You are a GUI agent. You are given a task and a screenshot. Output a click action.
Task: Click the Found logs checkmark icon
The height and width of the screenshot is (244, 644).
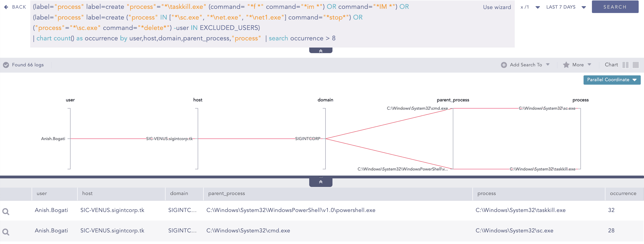[x=6, y=65]
